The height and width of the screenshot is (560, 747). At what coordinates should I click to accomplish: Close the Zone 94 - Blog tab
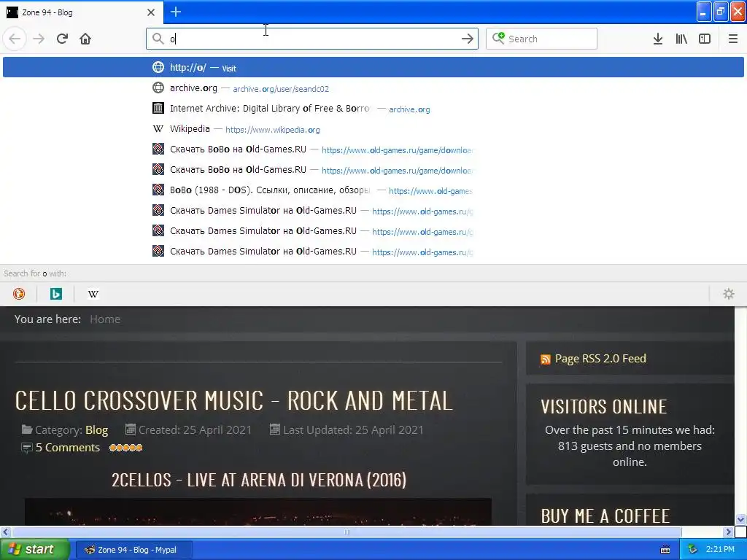coord(151,12)
